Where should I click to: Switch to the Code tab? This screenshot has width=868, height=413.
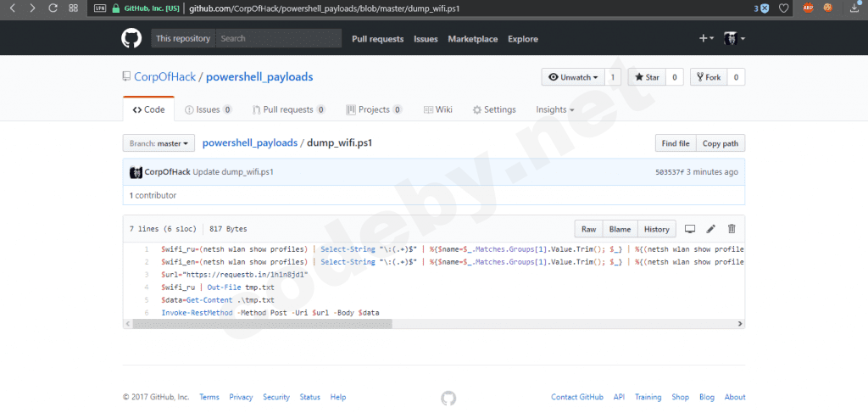pos(148,109)
